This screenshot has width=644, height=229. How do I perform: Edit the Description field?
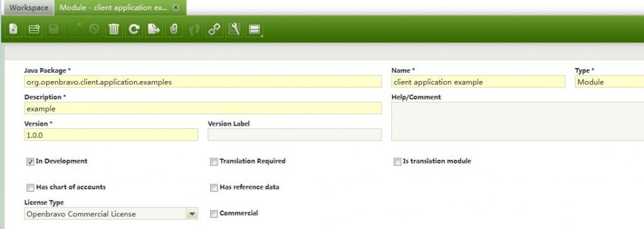click(x=203, y=109)
